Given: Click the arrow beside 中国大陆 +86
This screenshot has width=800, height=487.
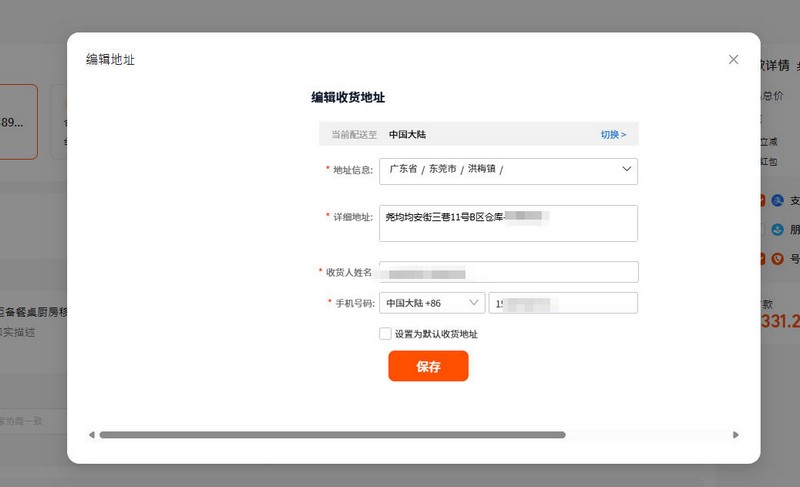Looking at the screenshot, I should 473,302.
